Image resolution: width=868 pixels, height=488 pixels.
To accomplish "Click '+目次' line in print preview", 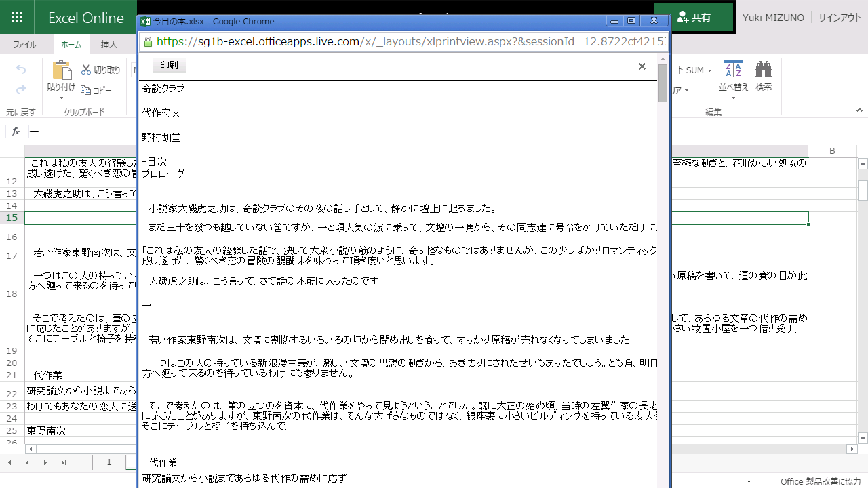I will pos(154,162).
